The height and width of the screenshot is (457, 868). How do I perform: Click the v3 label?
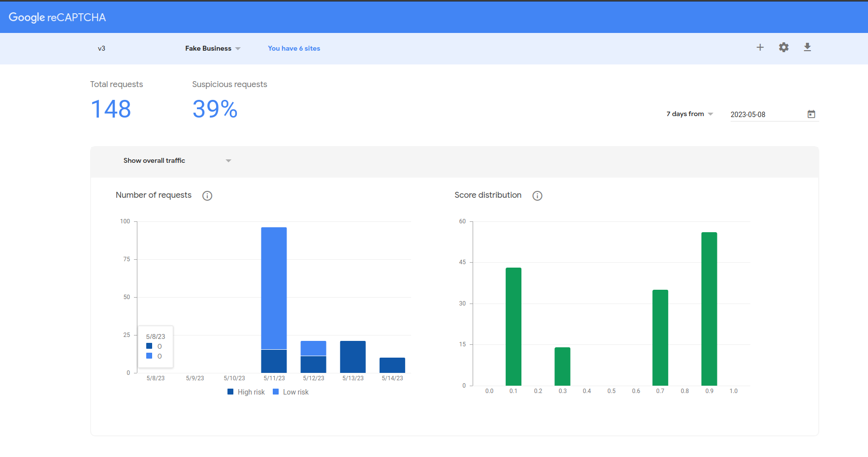[x=101, y=48]
